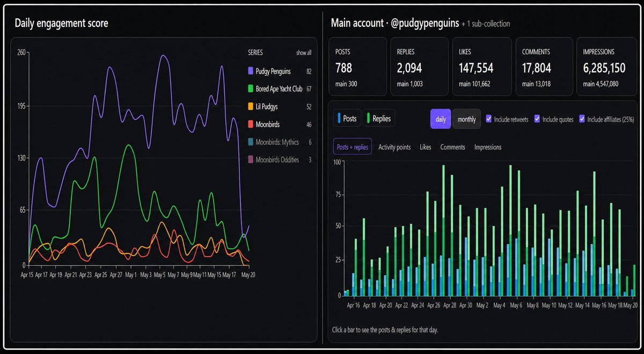This screenshot has height=354, width=644.
Task: Click the Bored Ape Yacht Club green swatch
Action: 251,89
